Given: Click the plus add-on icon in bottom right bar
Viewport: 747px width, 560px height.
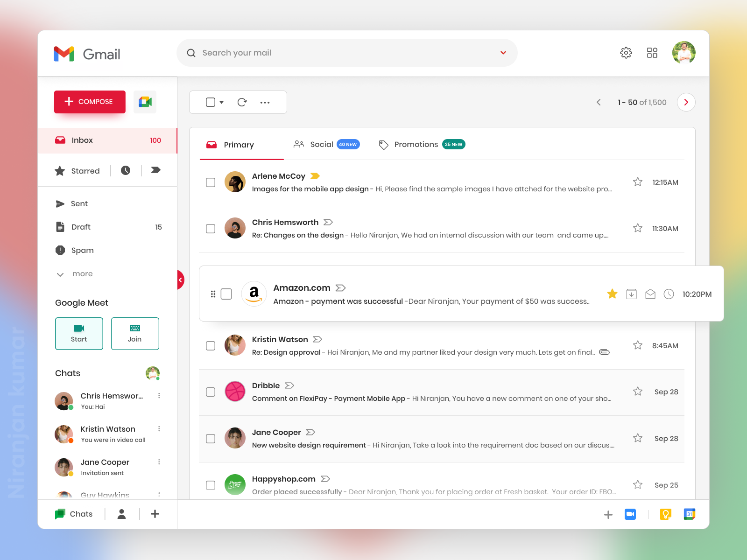Looking at the screenshot, I should [608, 515].
